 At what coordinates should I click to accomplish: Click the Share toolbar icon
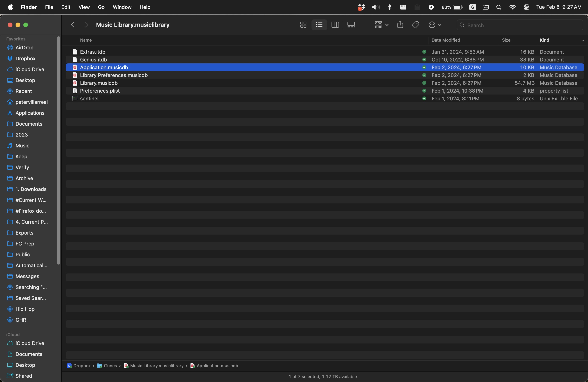(x=400, y=25)
